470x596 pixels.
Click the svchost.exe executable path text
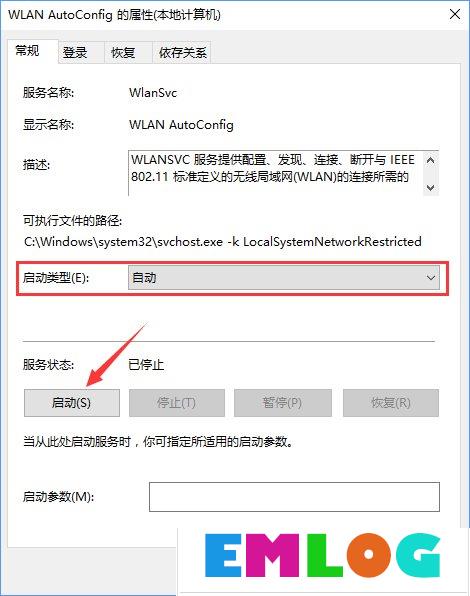pyautogui.click(x=223, y=242)
